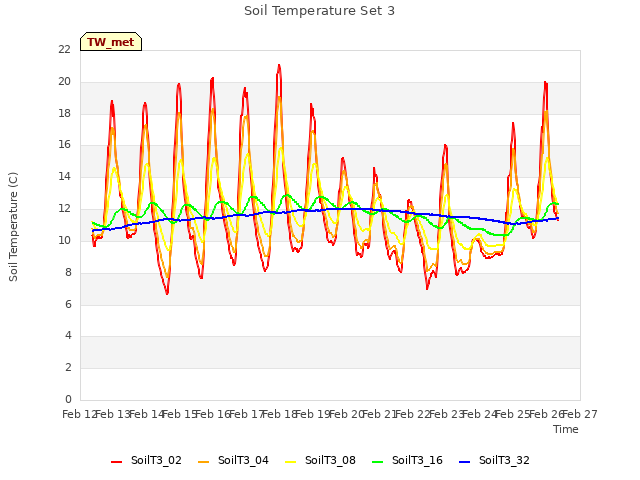
Task: Select chart title Soil Temperature Set 3
Action: [x=320, y=11]
